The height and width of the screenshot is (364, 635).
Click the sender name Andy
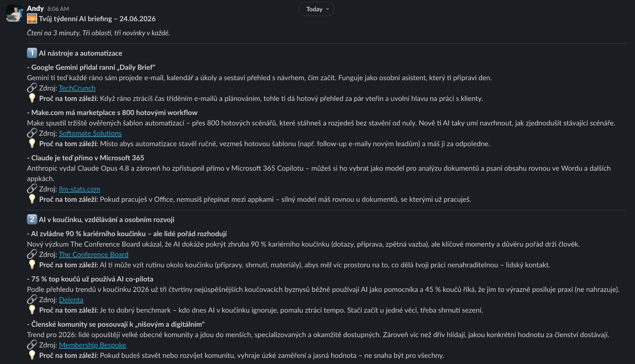click(x=35, y=9)
